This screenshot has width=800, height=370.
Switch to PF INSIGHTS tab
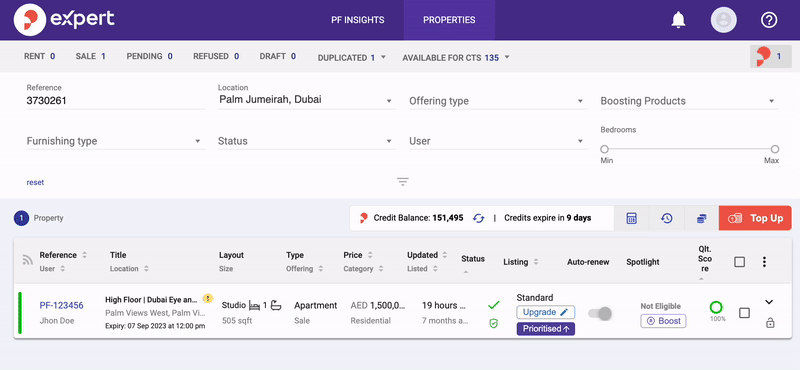[x=358, y=20]
